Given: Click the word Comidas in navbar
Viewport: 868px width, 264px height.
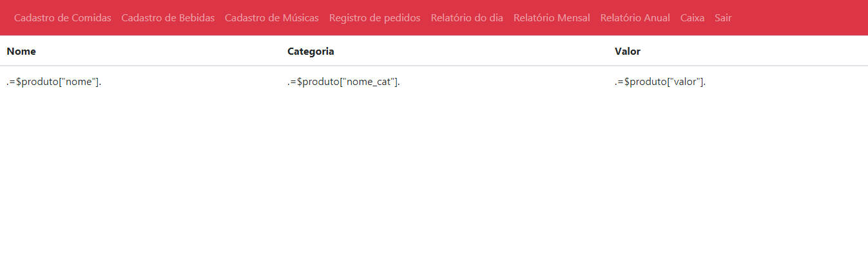Looking at the screenshot, I should (x=92, y=18).
